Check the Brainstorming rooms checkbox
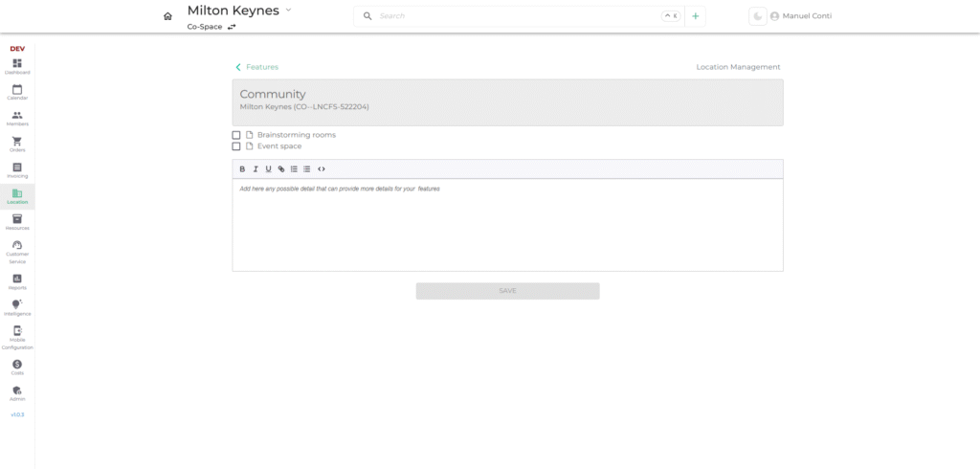 pos(236,135)
